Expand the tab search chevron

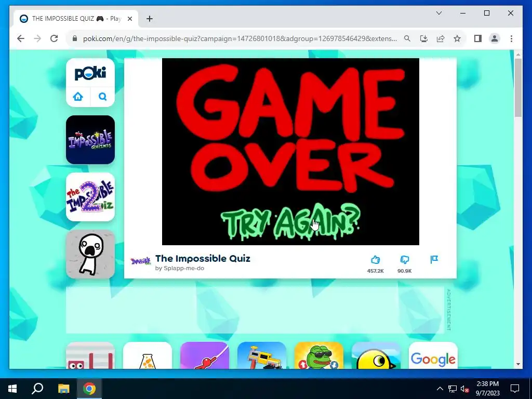tap(438, 13)
